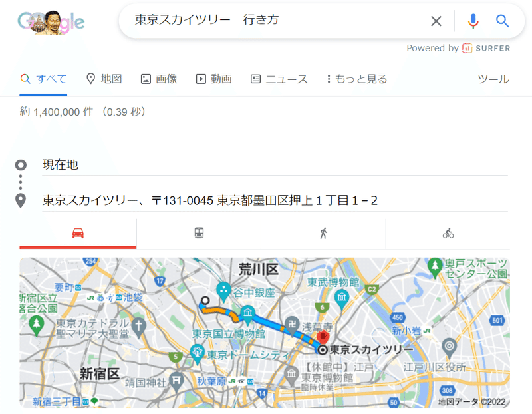Image resolution: width=532 pixels, height=414 pixels.
Task: Select the すべて tab
Action: (x=43, y=79)
